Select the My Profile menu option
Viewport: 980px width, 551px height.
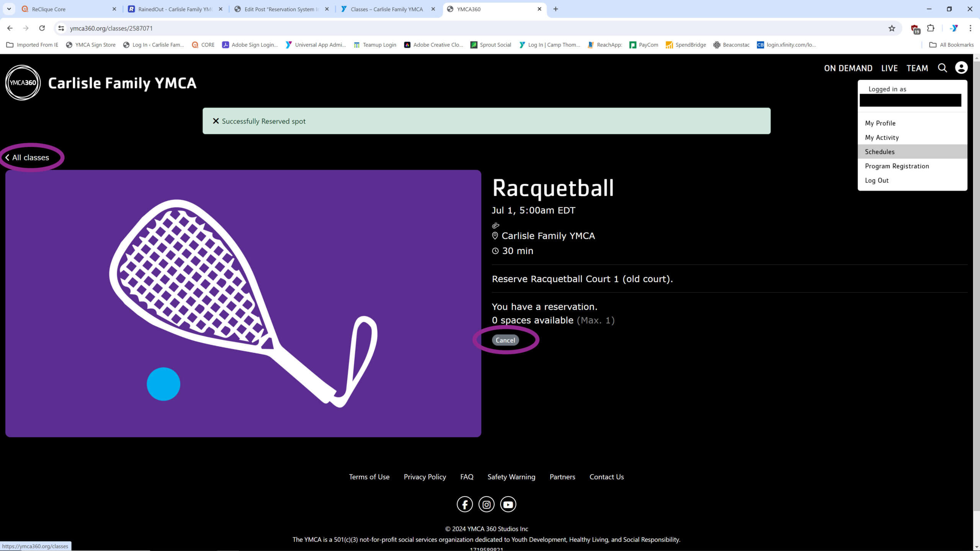(x=880, y=123)
